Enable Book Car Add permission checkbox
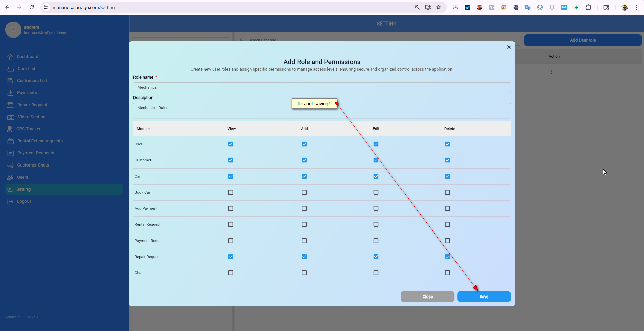 coord(304,192)
